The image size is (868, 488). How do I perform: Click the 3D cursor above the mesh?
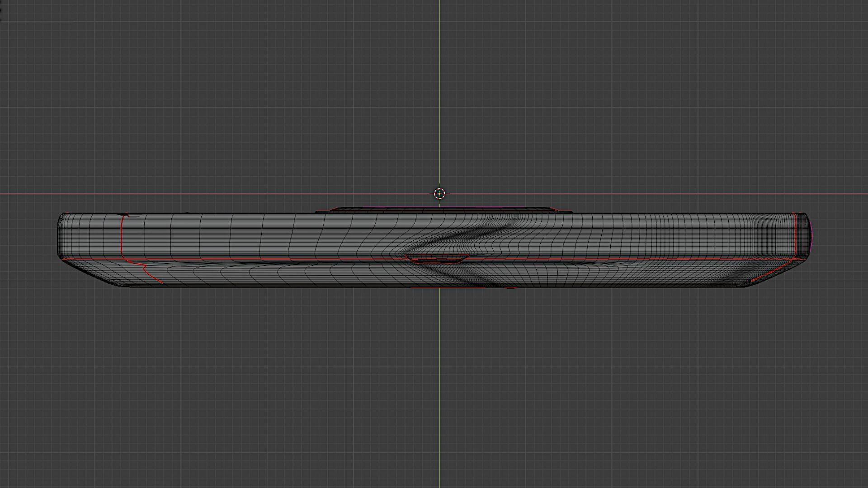pyautogui.click(x=439, y=194)
